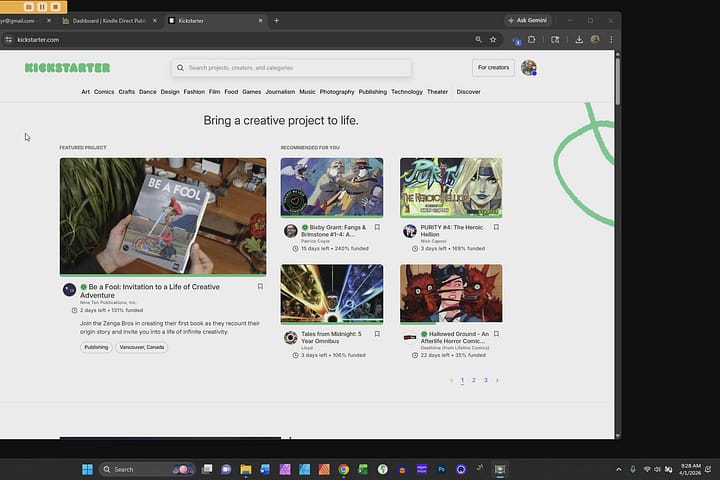Open the Windows Start menu

[87, 469]
